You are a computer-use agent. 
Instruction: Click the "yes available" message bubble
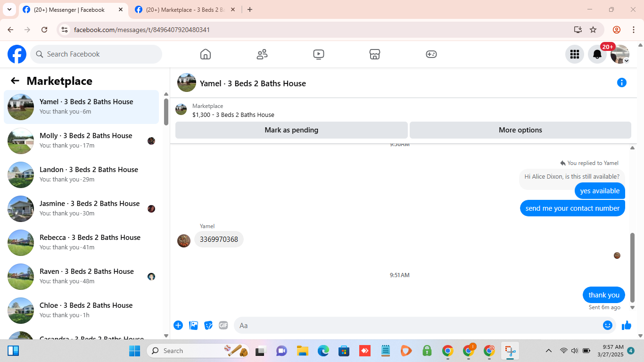point(600,191)
